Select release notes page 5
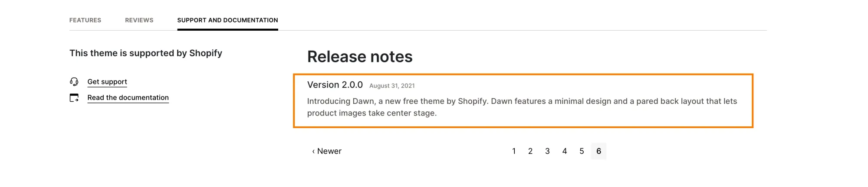The height and width of the screenshot is (187, 868). pos(582,152)
